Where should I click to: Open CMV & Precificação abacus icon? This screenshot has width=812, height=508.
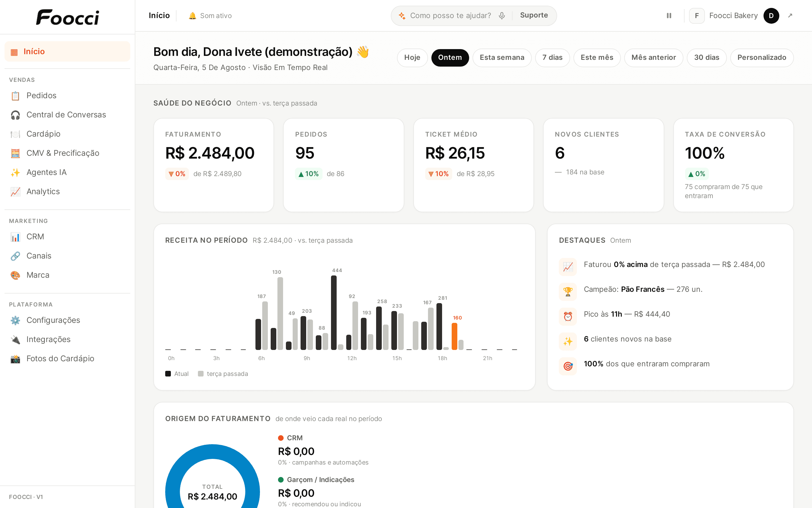[x=15, y=153]
